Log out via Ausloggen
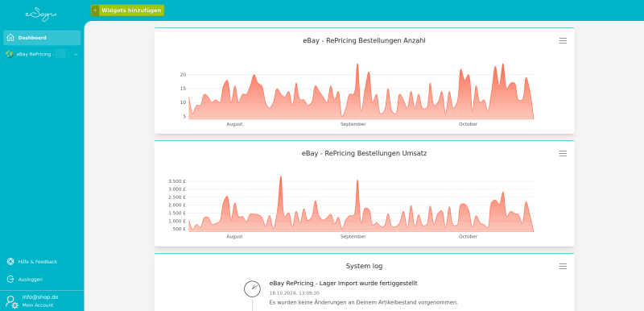 click(x=31, y=280)
